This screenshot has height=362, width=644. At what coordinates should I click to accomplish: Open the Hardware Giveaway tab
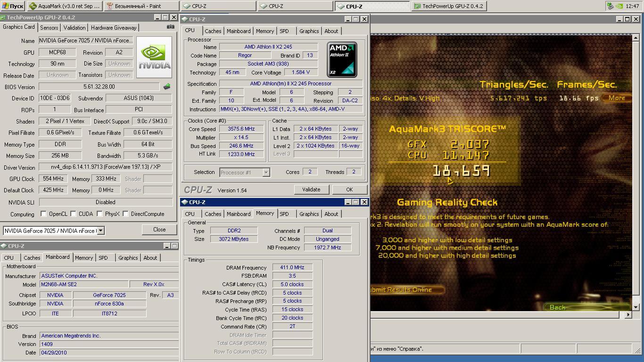(x=114, y=28)
